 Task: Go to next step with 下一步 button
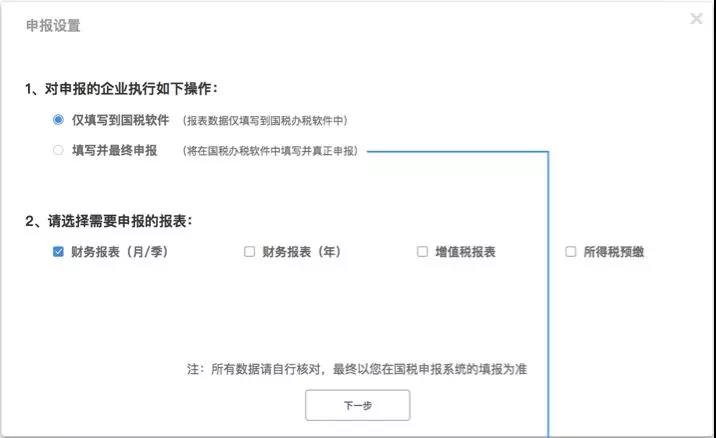[x=358, y=405]
